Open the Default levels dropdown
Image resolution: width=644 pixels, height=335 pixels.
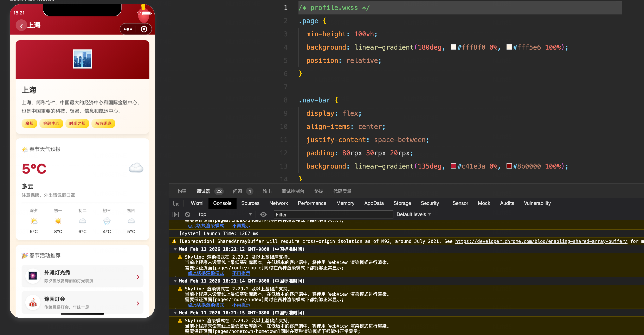point(413,214)
